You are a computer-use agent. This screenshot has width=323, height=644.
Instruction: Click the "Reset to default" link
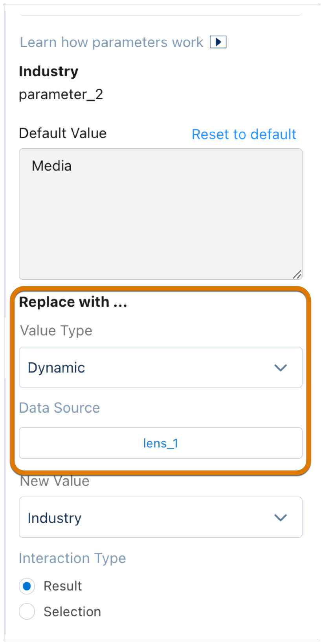click(244, 134)
